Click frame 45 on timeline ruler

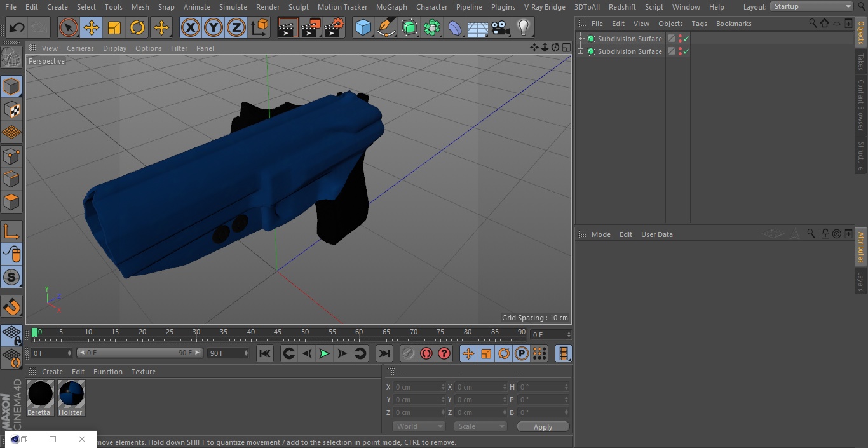(x=278, y=332)
